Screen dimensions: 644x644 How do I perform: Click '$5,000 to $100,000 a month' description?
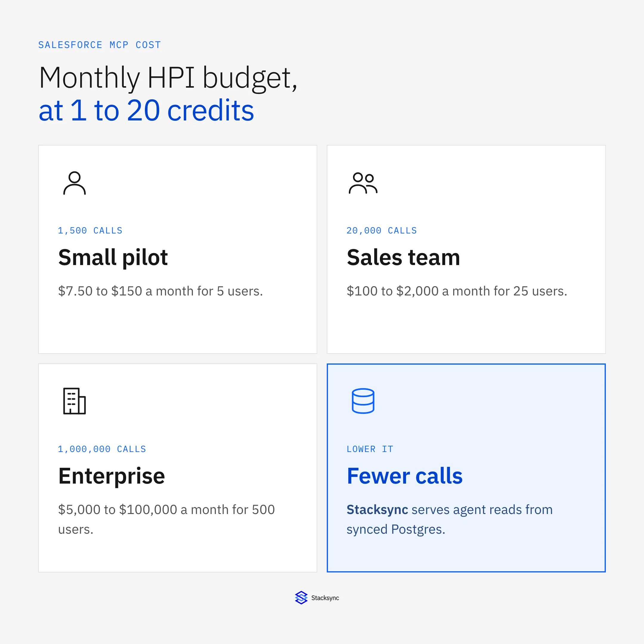tap(167, 519)
